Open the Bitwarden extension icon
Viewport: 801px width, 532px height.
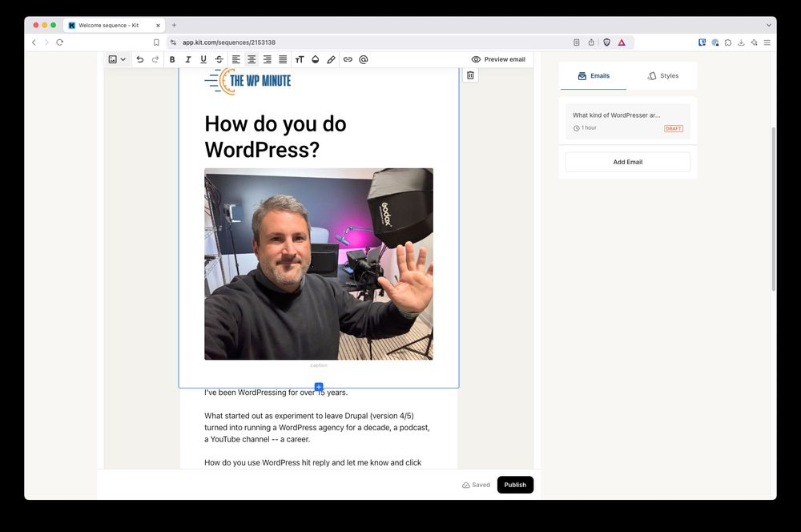pyautogui.click(x=702, y=42)
